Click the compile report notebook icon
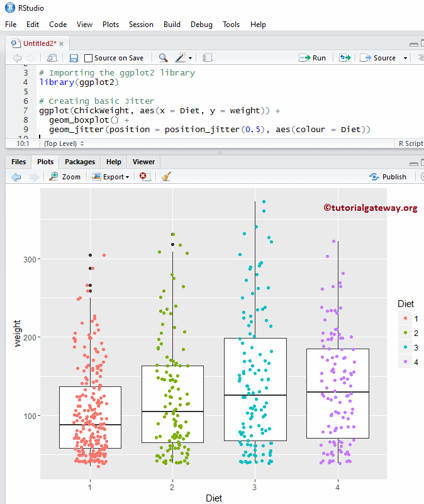Image resolution: width=424 pixels, height=504 pixels. [208, 58]
